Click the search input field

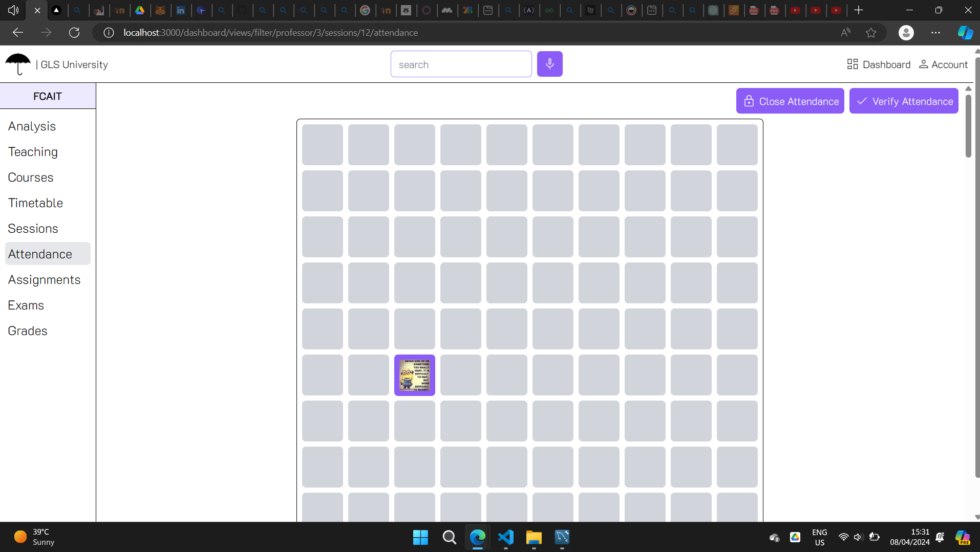[x=461, y=64]
